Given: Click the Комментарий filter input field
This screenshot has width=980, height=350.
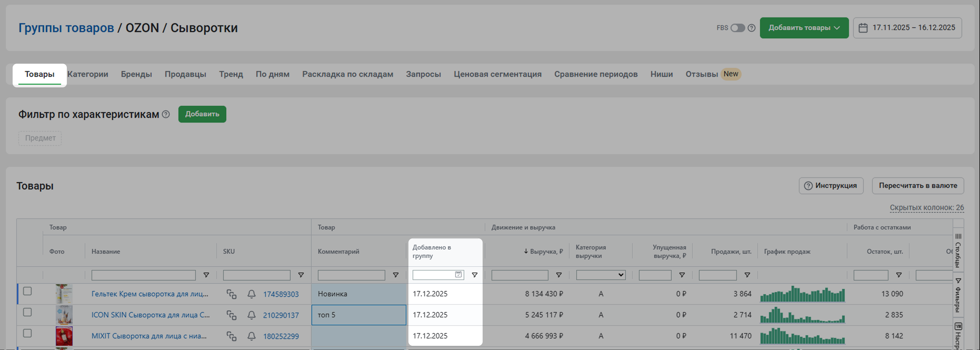Looking at the screenshot, I should coord(351,275).
